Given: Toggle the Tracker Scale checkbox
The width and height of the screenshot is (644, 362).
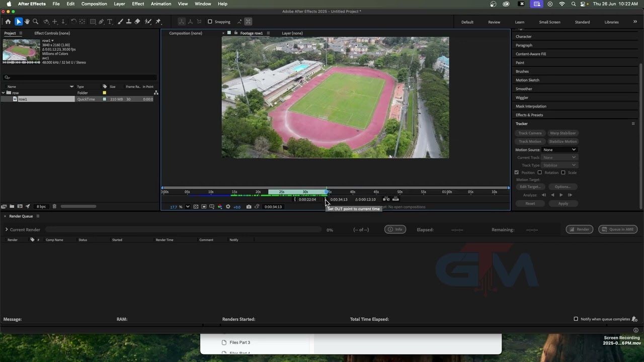Looking at the screenshot, I should coord(563,172).
